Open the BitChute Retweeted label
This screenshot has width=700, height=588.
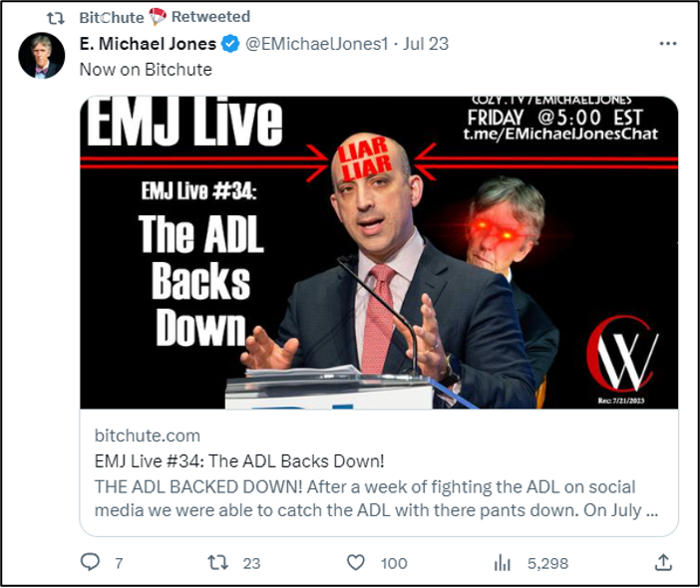(165, 17)
